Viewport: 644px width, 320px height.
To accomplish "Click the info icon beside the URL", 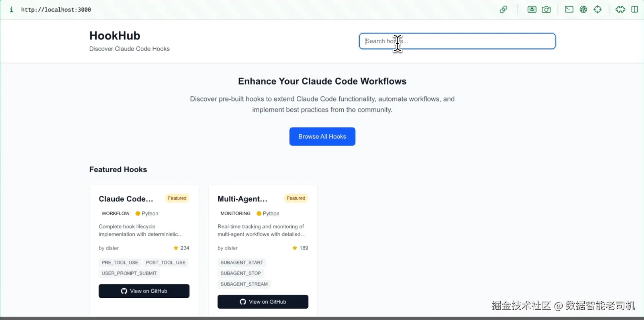I will pos(12,10).
